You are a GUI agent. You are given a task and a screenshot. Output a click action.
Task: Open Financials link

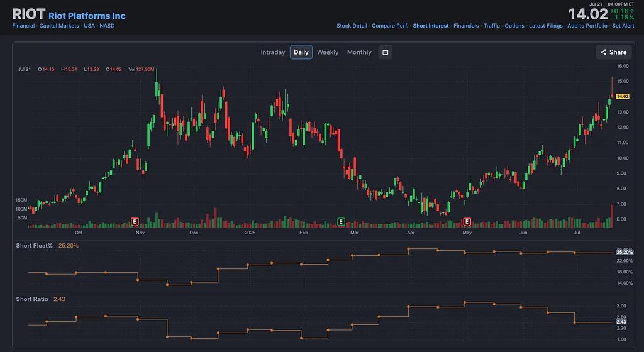466,25
